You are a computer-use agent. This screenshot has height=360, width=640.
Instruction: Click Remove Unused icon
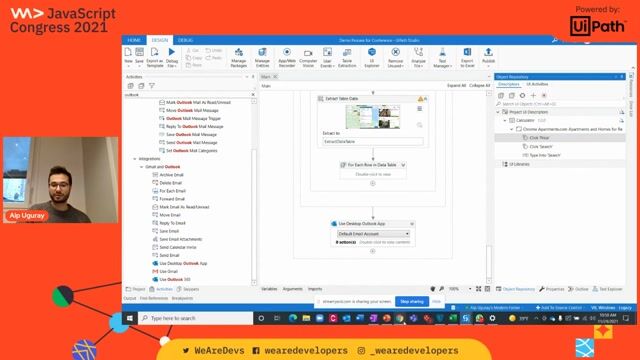(396, 52)
